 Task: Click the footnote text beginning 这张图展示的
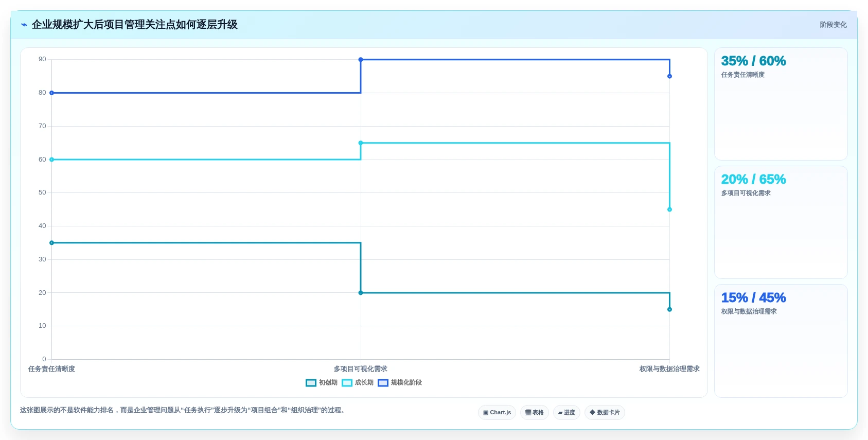click(183, 410)
